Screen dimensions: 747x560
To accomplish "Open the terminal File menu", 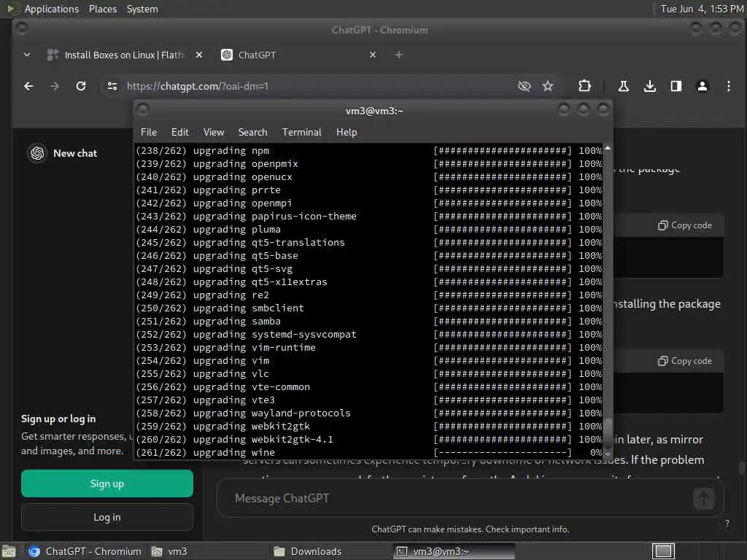I will [x=149, y=133].
